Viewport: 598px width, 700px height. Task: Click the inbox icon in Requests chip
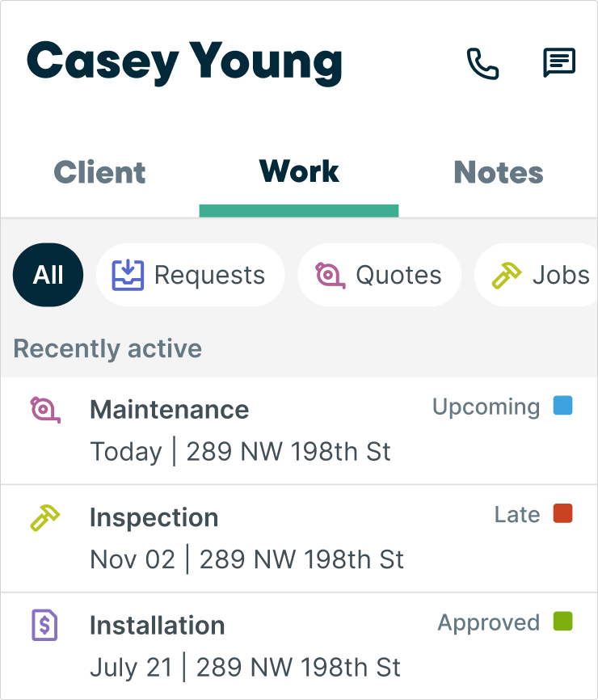[x=127, y=275]
